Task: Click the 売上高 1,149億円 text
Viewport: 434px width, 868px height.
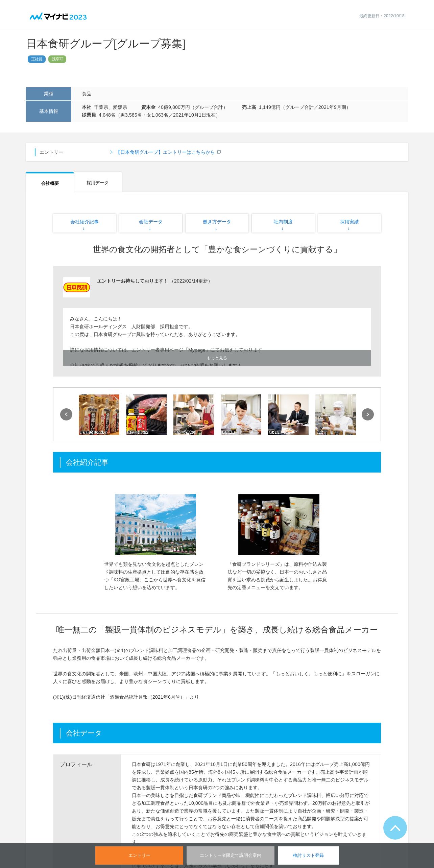Action: tap(296, 107)
